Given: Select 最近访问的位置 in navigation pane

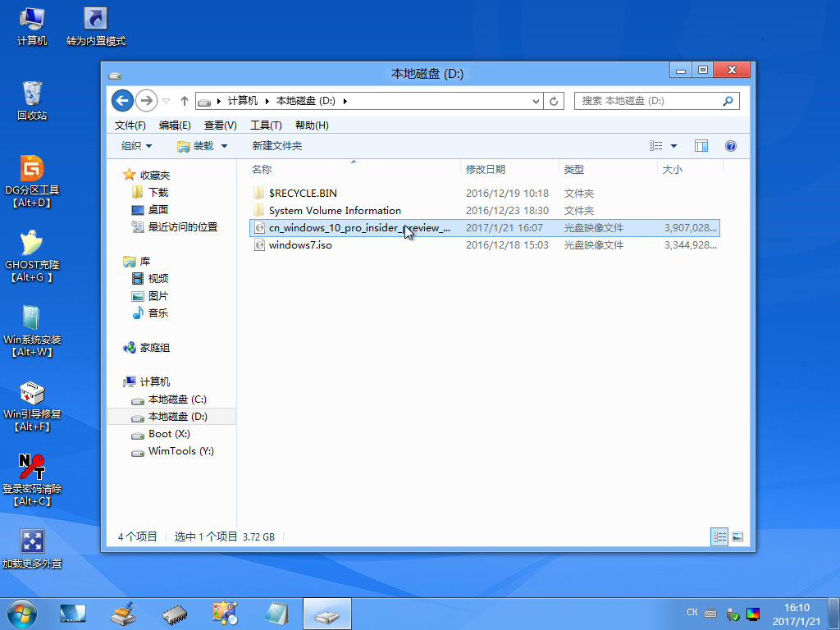Looking at the screenshot, I should tap(175, 227).
